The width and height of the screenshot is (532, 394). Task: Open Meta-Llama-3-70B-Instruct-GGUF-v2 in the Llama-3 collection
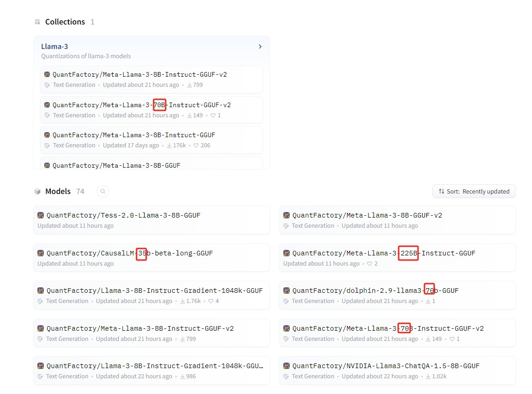point(151,110)
